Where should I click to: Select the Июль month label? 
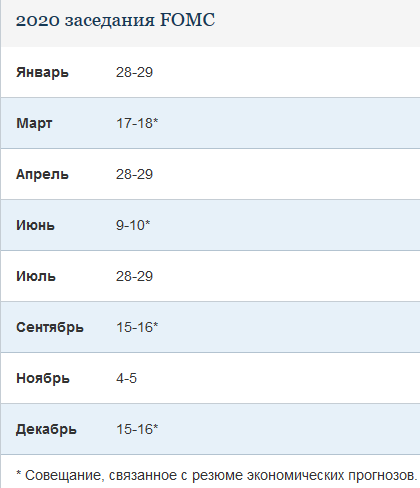[x=36, y=276]
